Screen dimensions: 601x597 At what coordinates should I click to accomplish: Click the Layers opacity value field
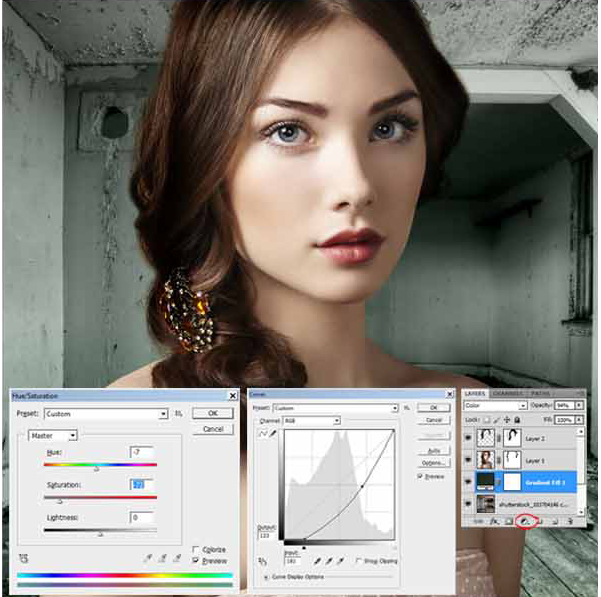pos(565,405)
